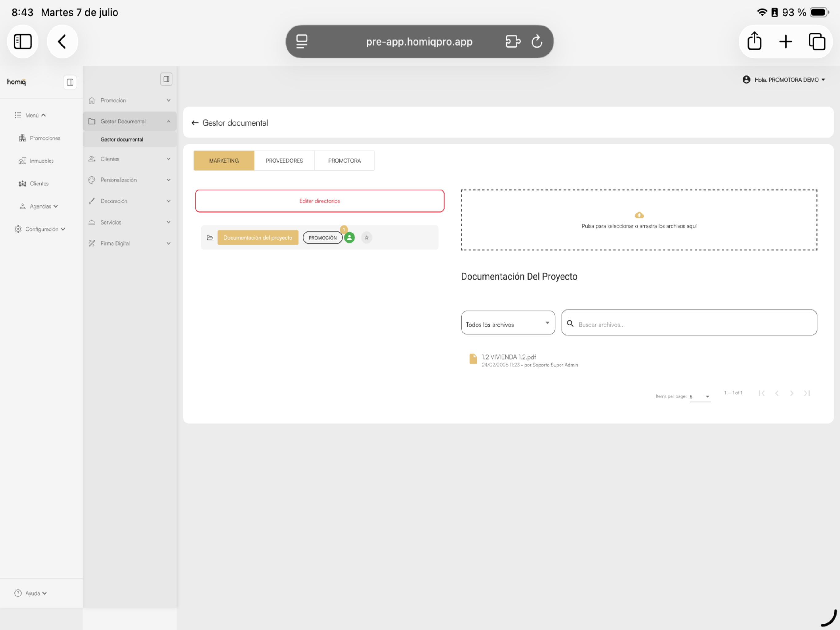Image resolution: width=840 pixels, height=630 pixels.
Task: Select the Gestor documental submenu item
Action: (130, 139)
